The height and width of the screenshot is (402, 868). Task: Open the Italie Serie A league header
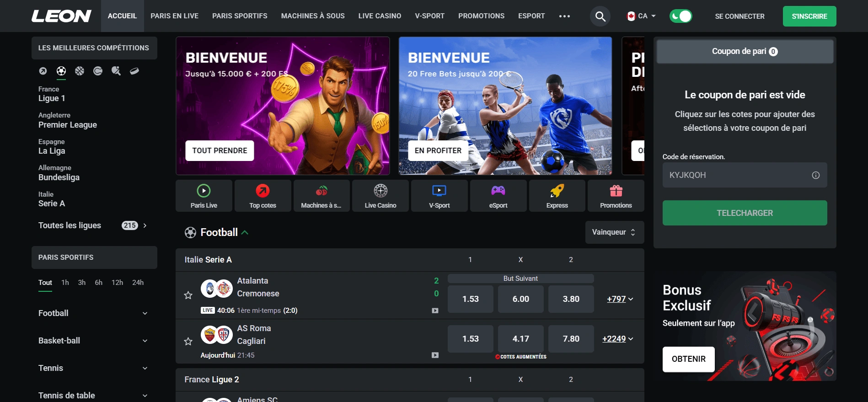(208, 260)
